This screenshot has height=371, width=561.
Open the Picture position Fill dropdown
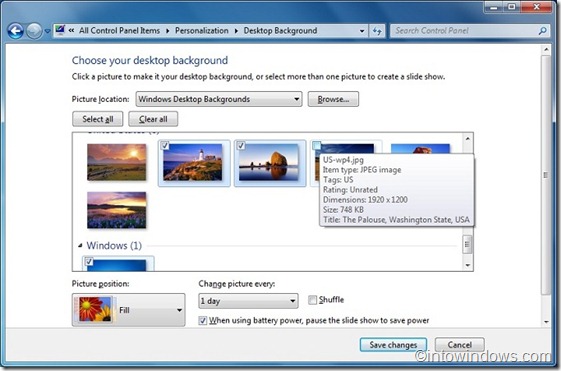point(128,310)
